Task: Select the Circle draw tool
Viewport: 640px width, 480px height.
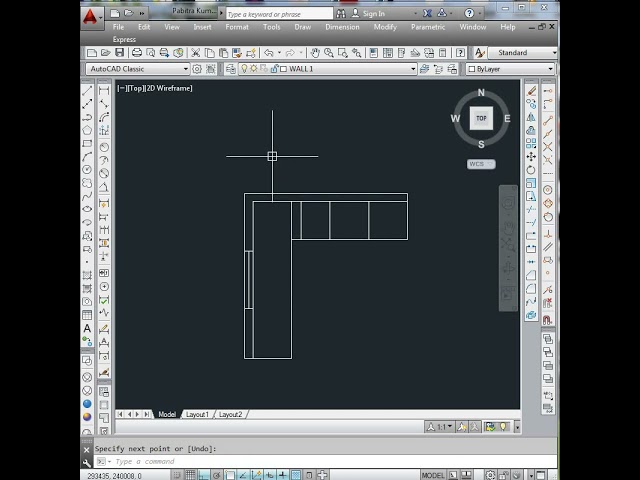Action: [x=87, y=170]
